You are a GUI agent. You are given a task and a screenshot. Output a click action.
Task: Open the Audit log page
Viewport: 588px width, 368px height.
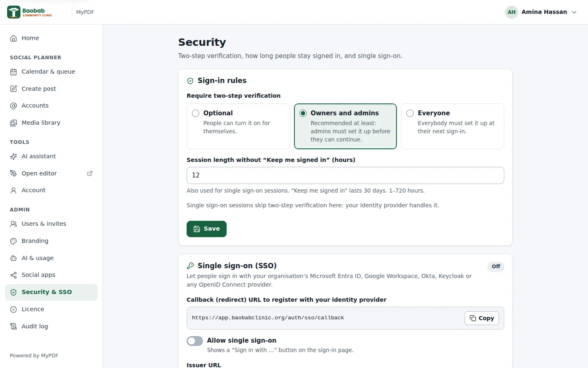[x=51, y=326]
